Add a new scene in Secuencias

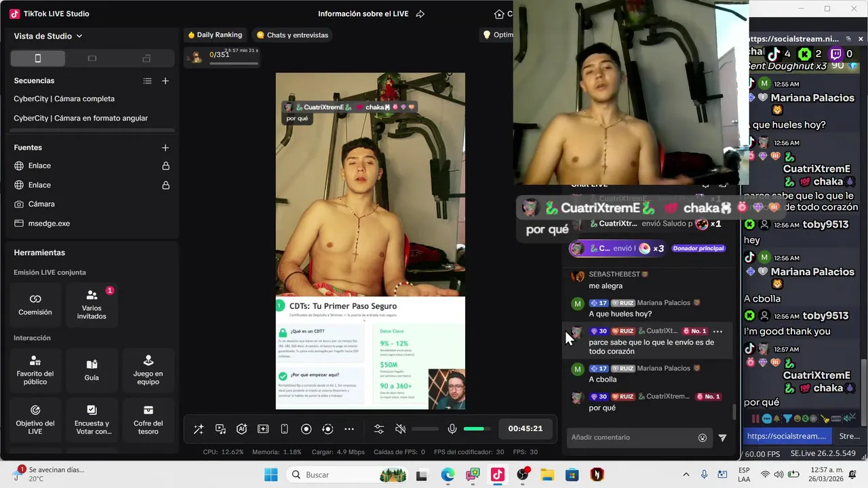coord(165,81)
